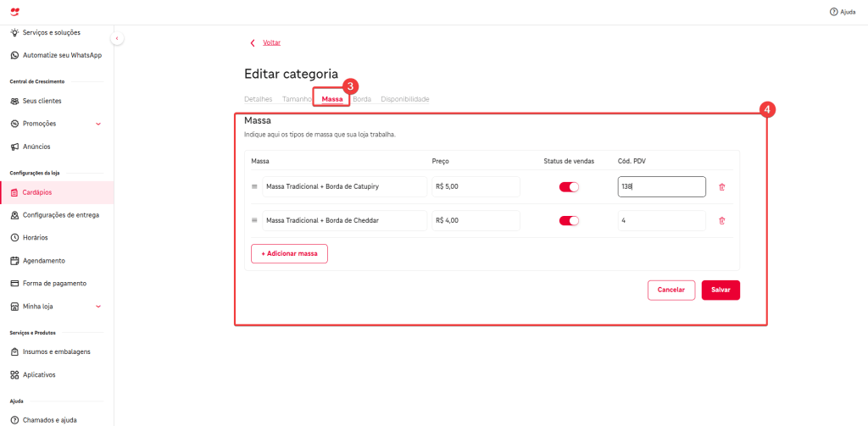Delete the Catupiry massa row with trash icon
The height and width of the screenshot is (426, 868).
point(721,187)
